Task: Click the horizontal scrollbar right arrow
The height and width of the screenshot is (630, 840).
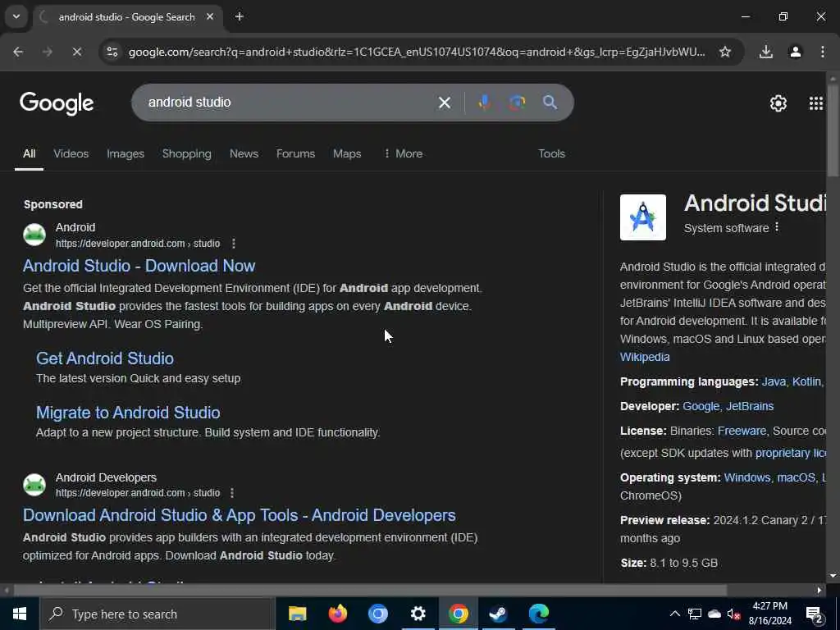Action: pos(819,591)
